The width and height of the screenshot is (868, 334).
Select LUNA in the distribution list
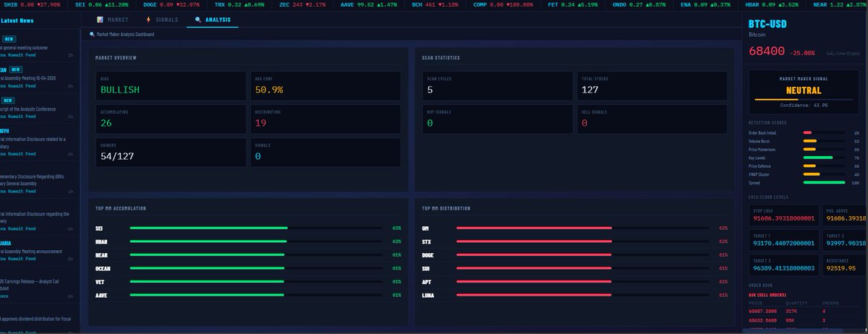click(x=575, y=295)
